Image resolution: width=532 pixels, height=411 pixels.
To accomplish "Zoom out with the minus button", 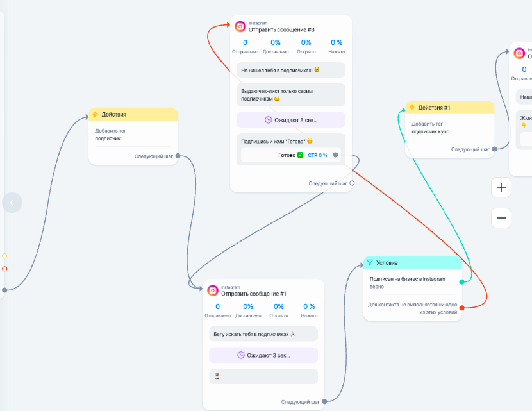I will (501, 218).
